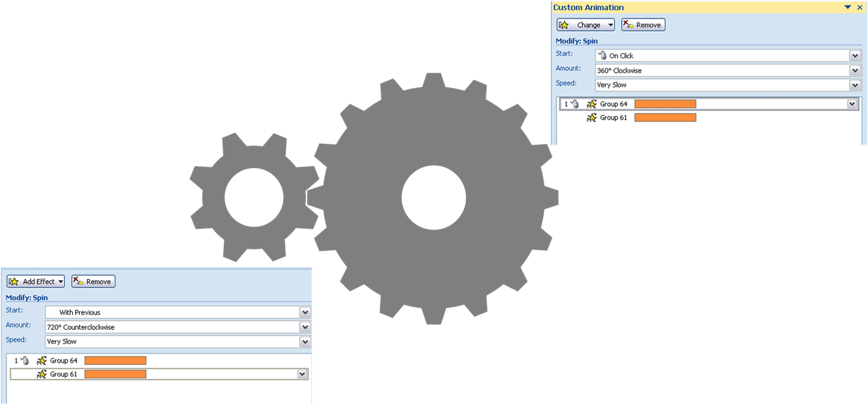Click the mouse icon in the highlighted Group 64 row
Viewport: 868px width, 405px height.
tap(575, 104)
